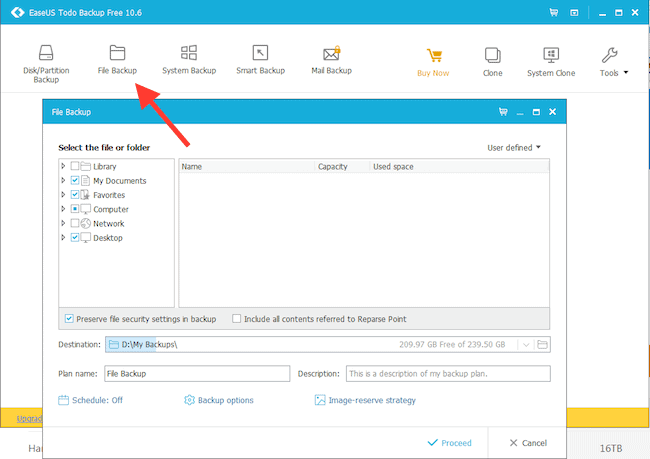Browse destination folder icon
This screenshot has width=650, height=459.
pos(542,345)
